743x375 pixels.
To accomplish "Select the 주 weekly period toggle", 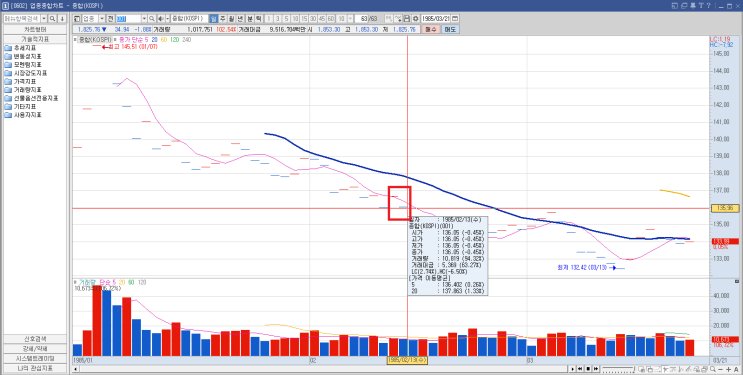I will 222,19.
